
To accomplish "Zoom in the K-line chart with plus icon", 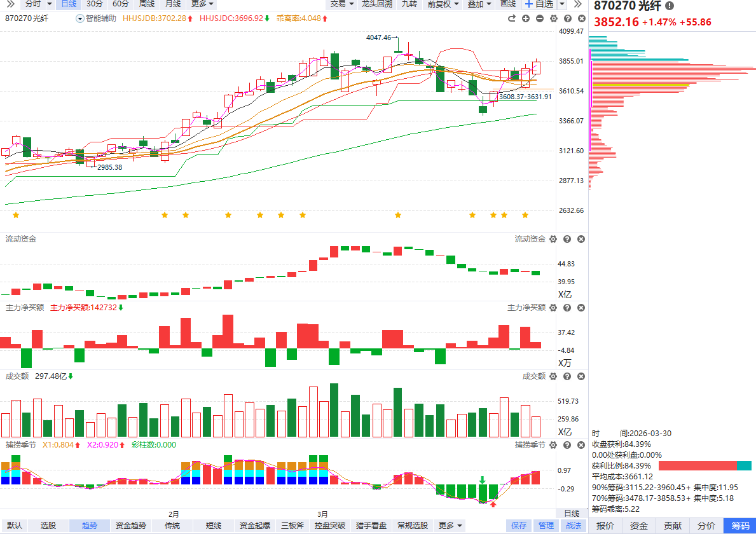I will (x=526, y=18).
